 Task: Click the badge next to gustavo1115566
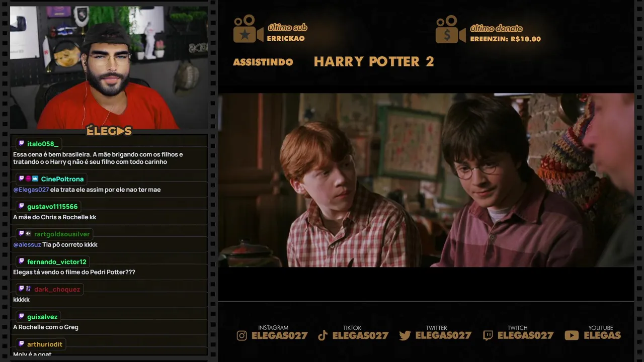click(x=22, y=207)
